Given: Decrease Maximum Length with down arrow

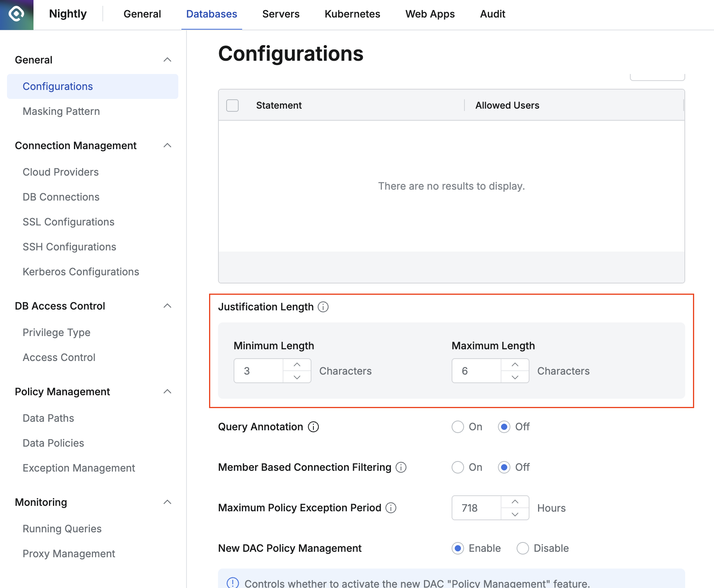Looking at the screenshot, I should [x=515, y=377].
